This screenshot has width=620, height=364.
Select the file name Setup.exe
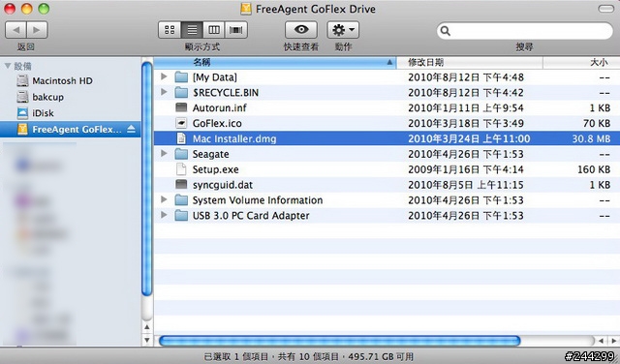coord(215,169)
